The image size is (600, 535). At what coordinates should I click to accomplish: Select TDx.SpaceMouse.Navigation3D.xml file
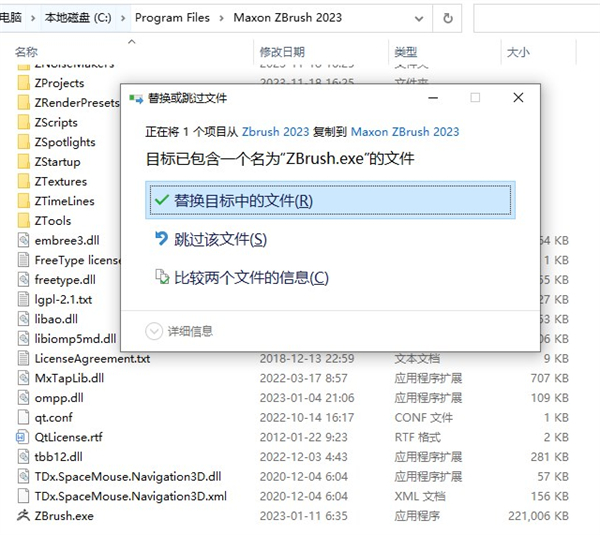coord(130,496)
